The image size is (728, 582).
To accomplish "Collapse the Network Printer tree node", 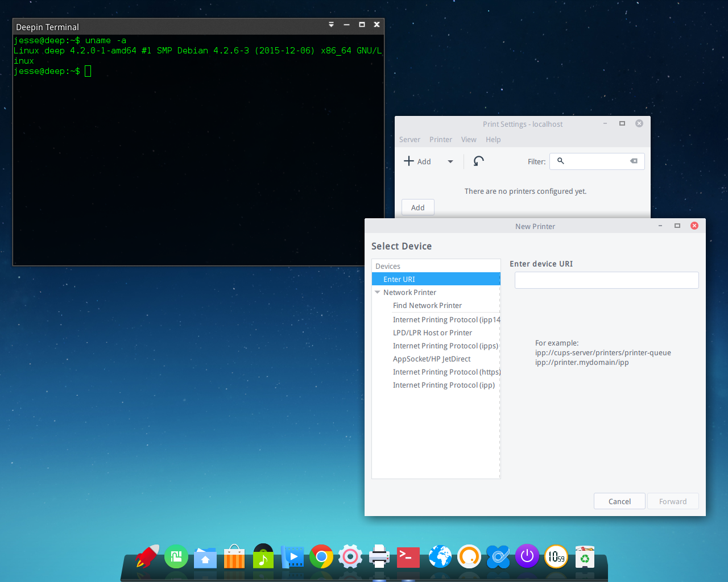I will (378, 292).
